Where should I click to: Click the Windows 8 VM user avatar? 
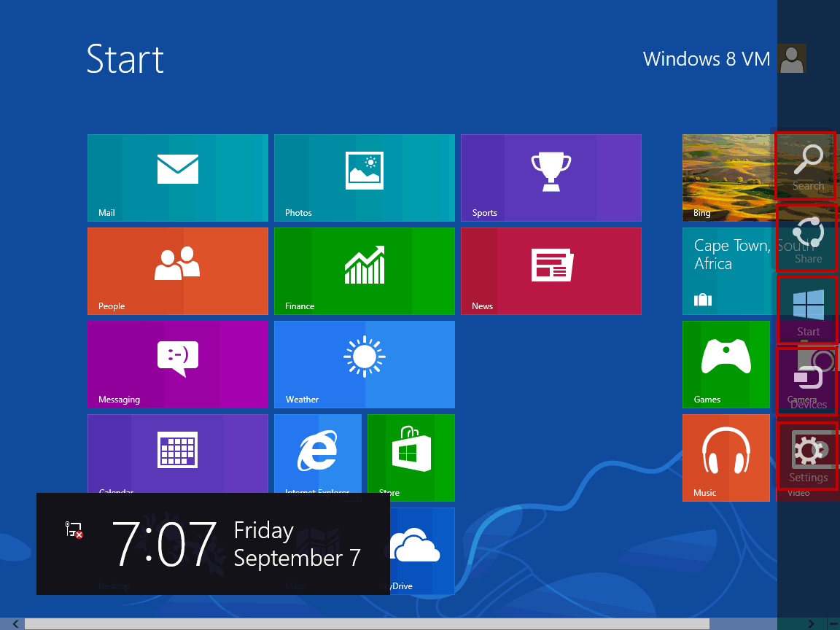coord(793,58)
